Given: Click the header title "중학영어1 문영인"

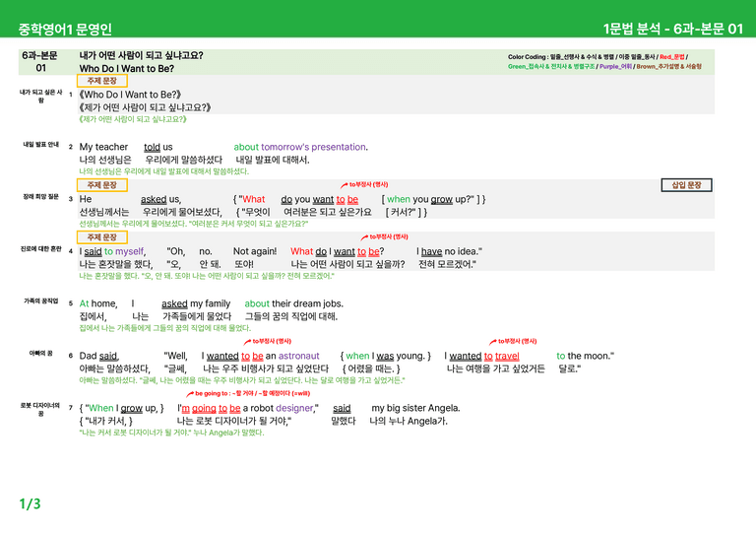Looking at the screenshot, I should tap(65, 29).
